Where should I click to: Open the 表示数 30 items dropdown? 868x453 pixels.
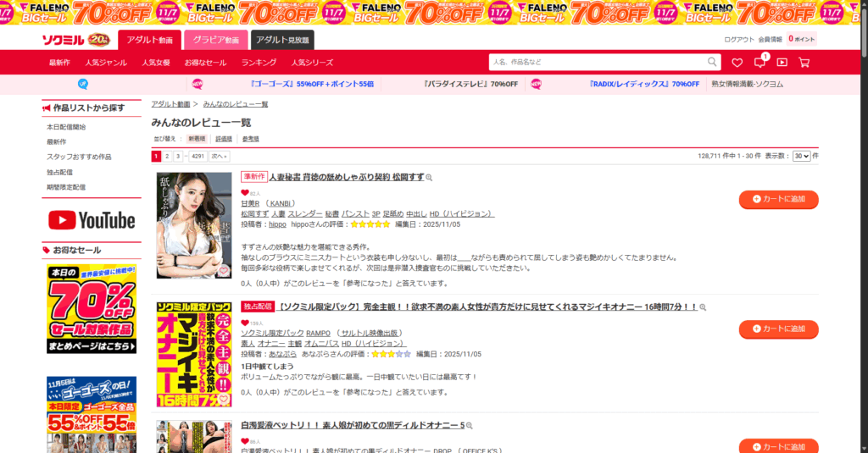[x=801, y=157]
